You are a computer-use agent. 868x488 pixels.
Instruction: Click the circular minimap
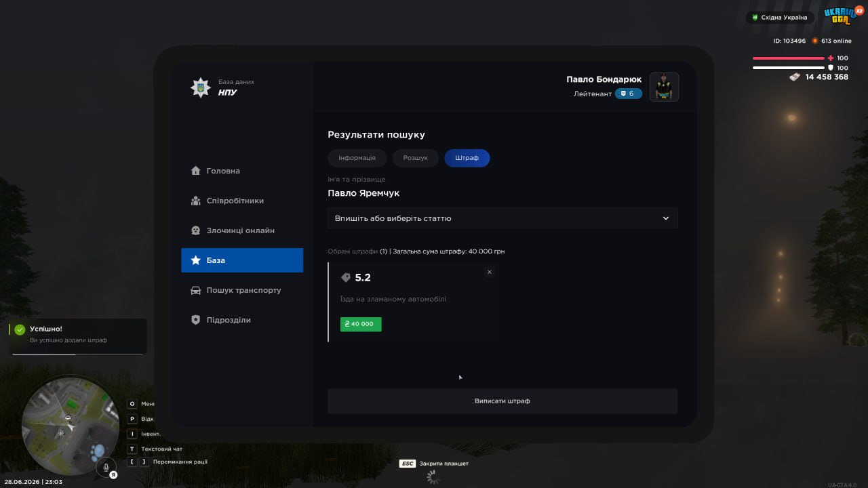click(x=71, y=427)
